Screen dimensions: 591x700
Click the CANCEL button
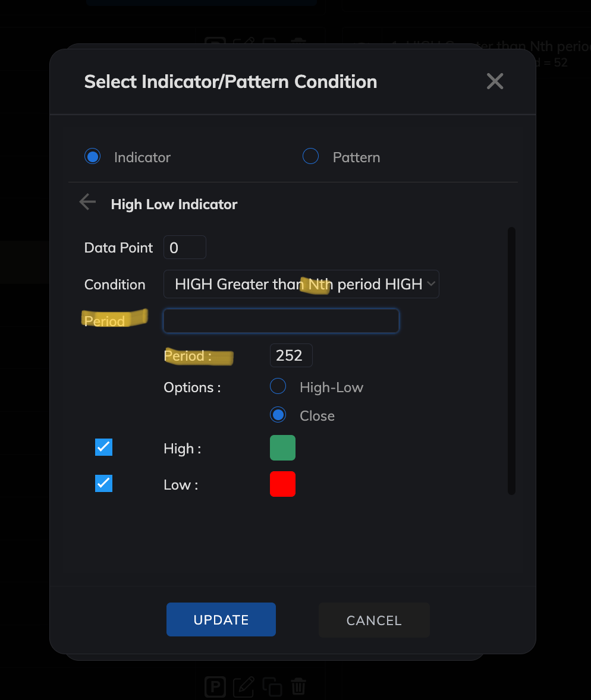pyautogui.click(x=374, y=620)
